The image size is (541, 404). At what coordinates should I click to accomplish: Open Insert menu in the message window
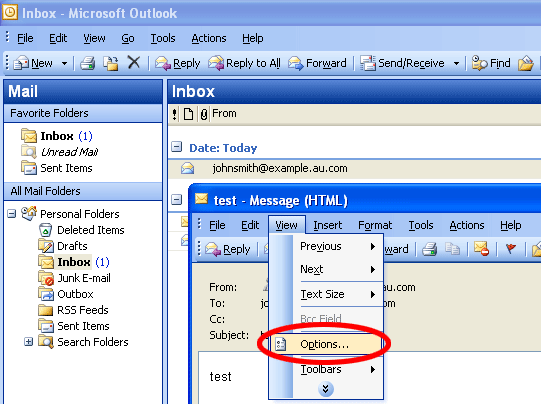(327, 225)
